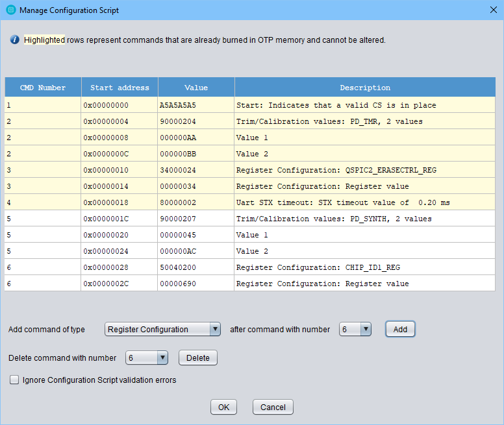Select value 90000207 cell
Image resolution: width=504 pixels, height=425 pixels.
tap(196, 219)
